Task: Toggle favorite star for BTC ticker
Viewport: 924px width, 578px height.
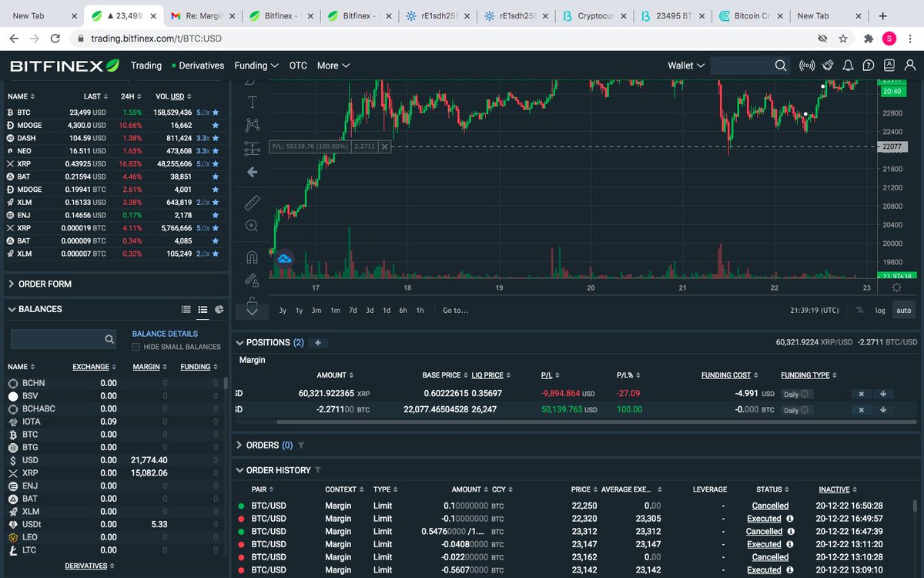Action: 216,113
